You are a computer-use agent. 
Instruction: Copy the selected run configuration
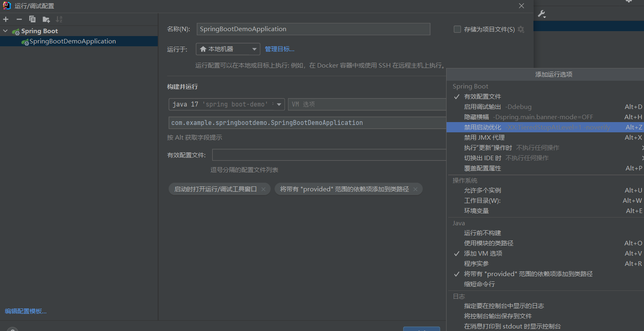[x=32, y=19]
